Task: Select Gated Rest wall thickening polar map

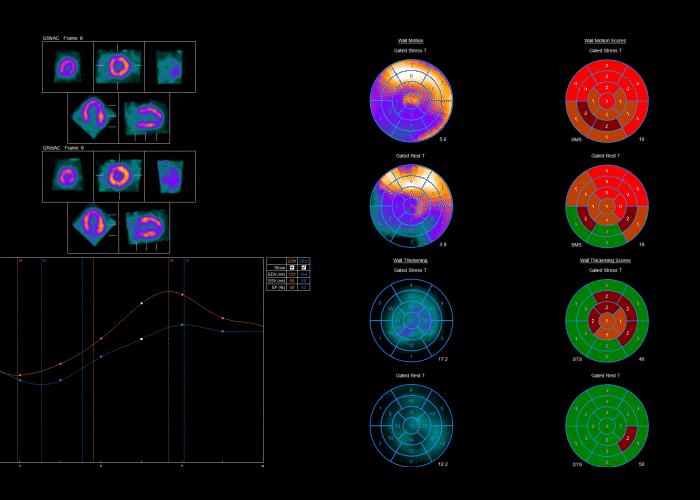Action: (412, 426)
